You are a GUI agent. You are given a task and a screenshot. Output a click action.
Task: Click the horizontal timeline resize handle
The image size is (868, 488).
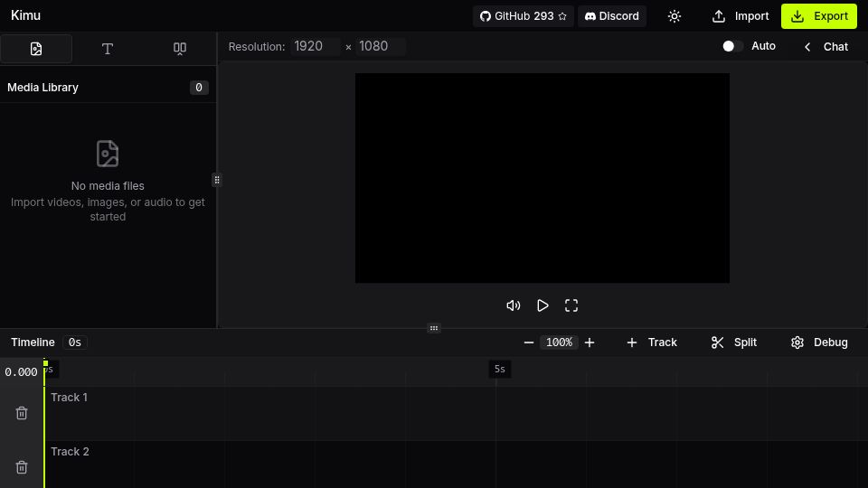click(x=434, y=328)
